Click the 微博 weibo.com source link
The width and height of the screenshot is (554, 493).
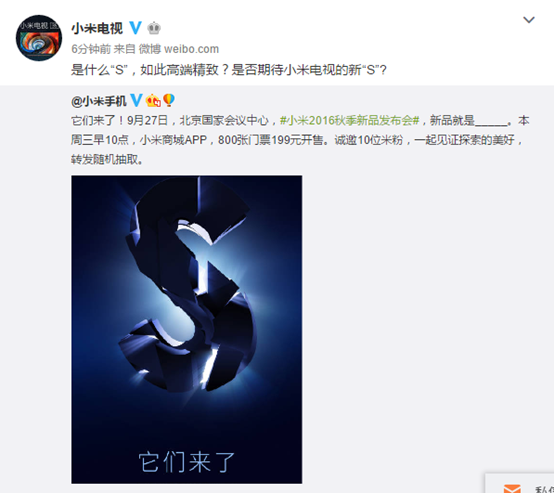pyautogui.click(x=179, y=49)
